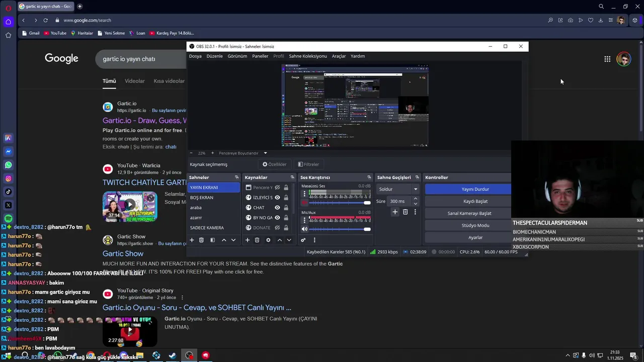Open X (Twitter) in Opera sidebar

pos(8,205)
